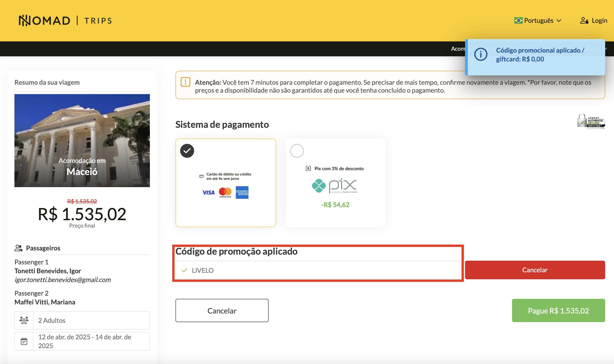
Task: Click the white outlined Cancelar button
Action: pos(222,310)
